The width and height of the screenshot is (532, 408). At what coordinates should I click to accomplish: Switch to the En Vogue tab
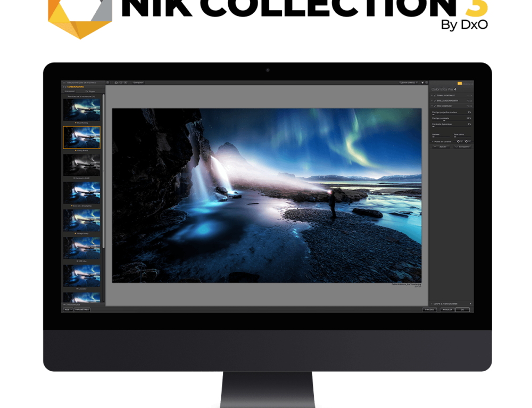point(90,92)
